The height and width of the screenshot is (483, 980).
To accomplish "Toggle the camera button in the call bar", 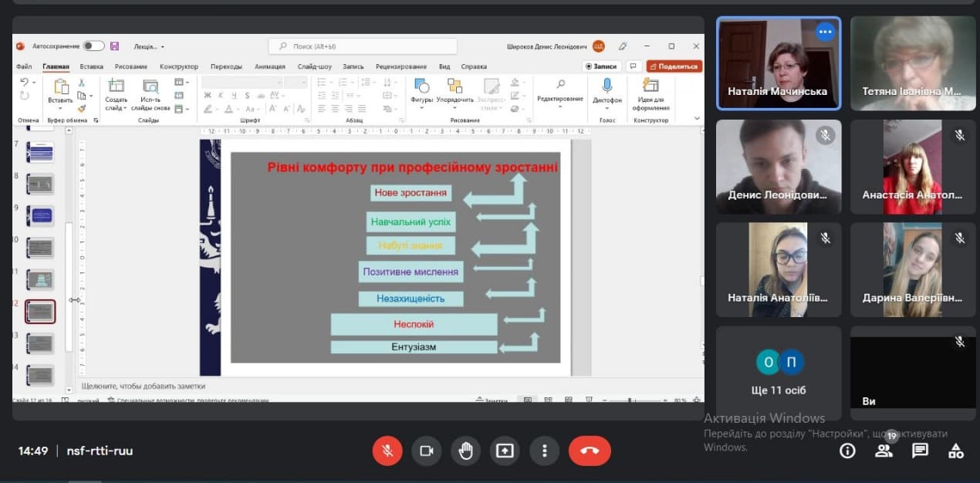I will (x=426, y=451).
